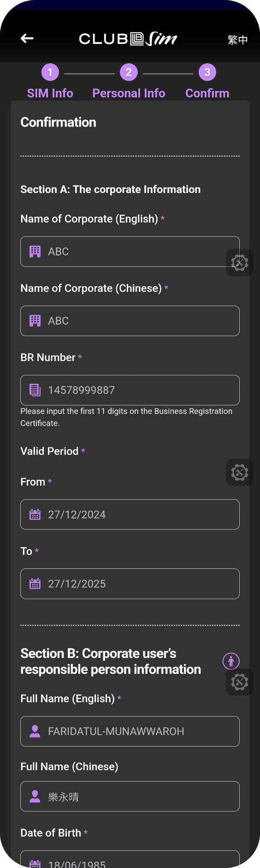Click the Date of Birth field

130,859
